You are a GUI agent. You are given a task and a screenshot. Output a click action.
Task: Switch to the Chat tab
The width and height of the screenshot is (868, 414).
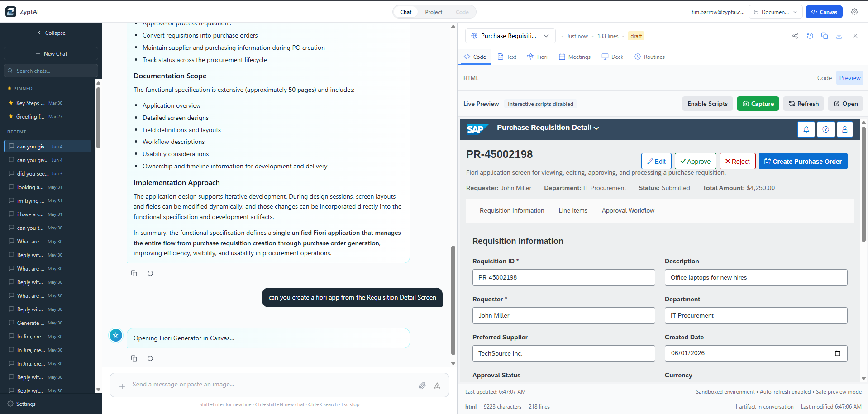(x=406, y=12)
